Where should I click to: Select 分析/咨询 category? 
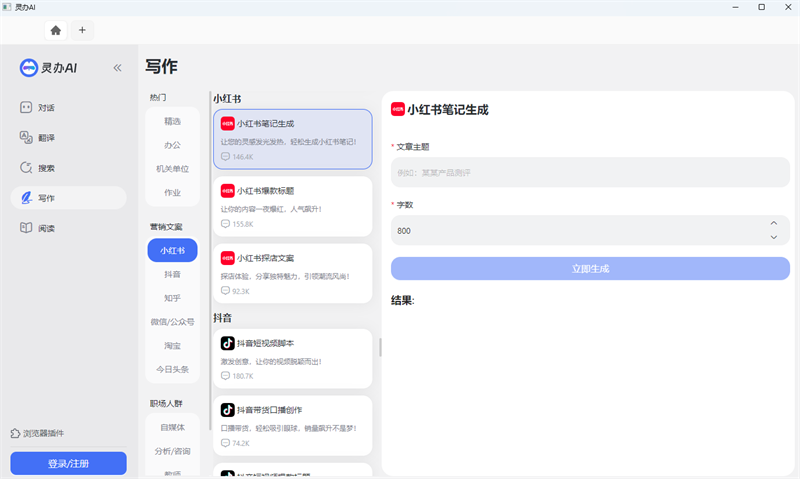[x=172, y=451]
